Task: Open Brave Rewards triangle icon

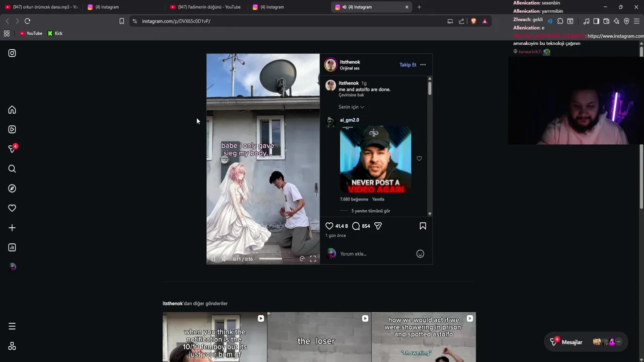Action: [x=485, y=21]
